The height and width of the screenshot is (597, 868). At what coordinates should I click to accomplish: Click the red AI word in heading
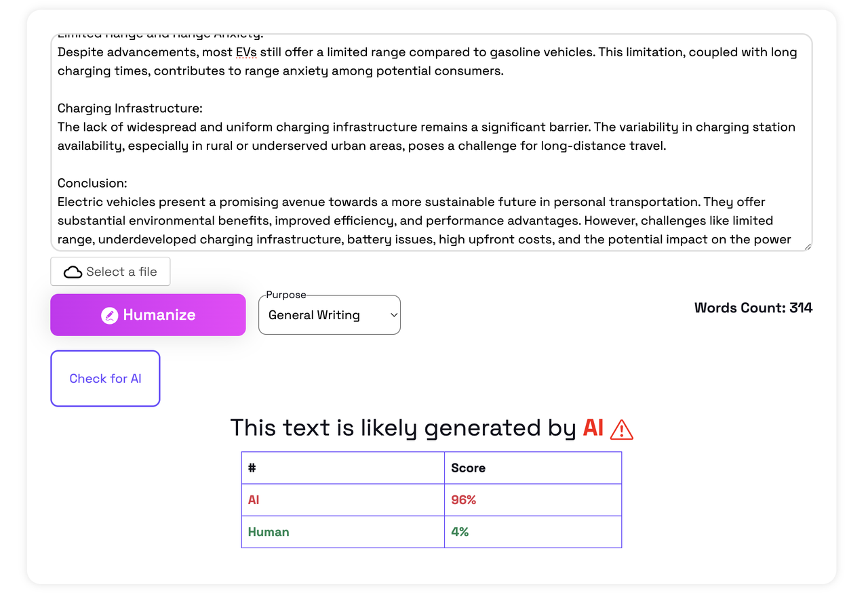pos(593,428)
